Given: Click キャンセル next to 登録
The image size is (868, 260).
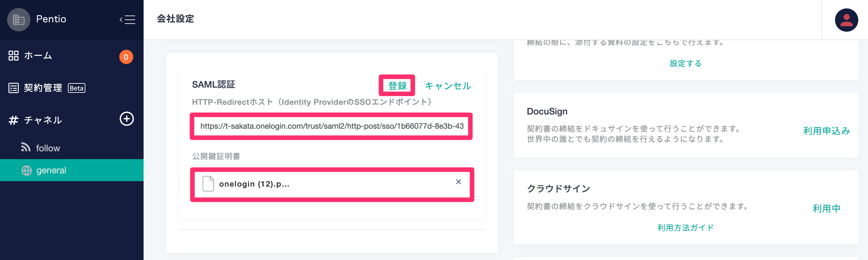Looking at the screenshot, I should tap(448, 86).
